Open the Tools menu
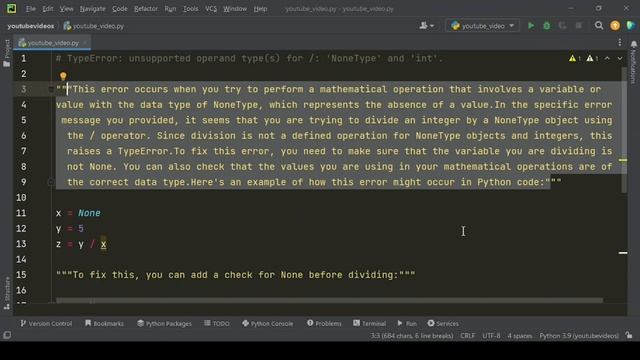The width and height of the screenshot is (640, 360). pyautogui.click(x=190, y=9)
